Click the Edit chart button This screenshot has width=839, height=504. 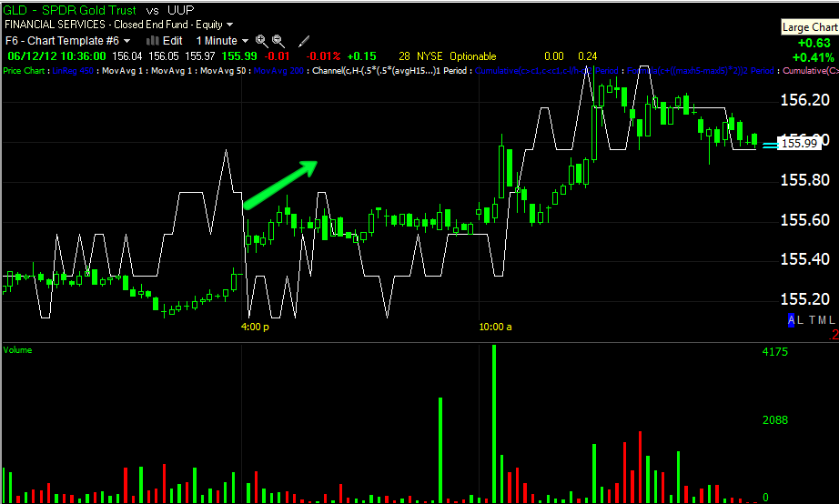tap(172, 41)
